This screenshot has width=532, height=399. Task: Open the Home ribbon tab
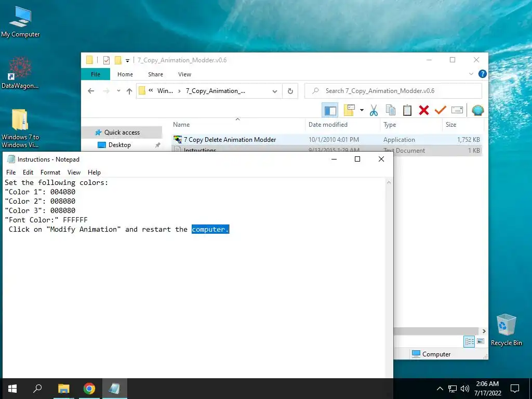pyautogui.click(x=125, y=74)
